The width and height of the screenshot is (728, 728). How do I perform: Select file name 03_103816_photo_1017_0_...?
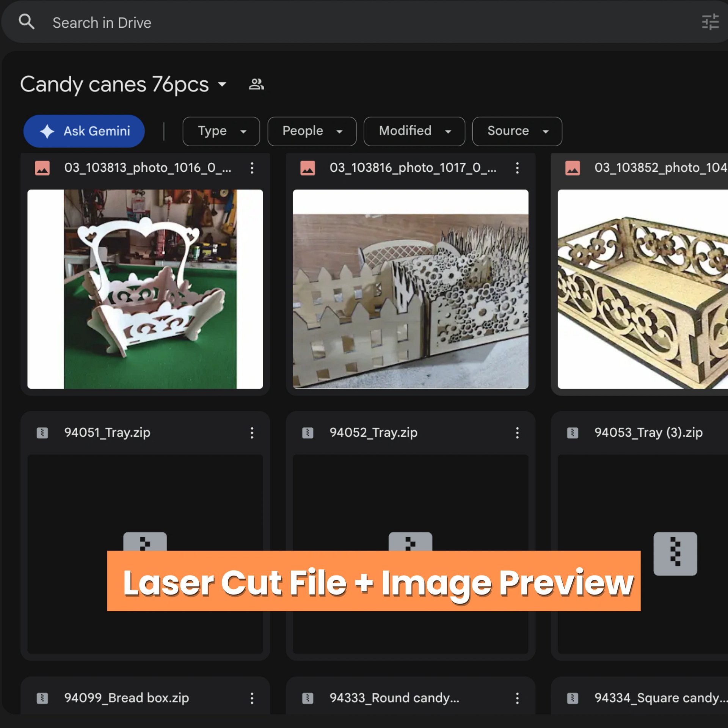click(x=413, y=168)
